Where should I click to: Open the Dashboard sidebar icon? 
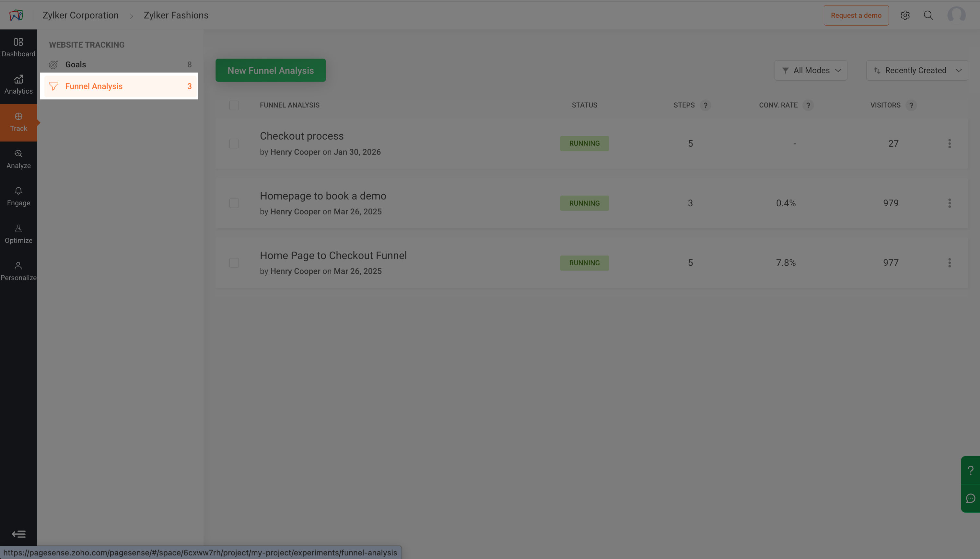coord(18,47)
